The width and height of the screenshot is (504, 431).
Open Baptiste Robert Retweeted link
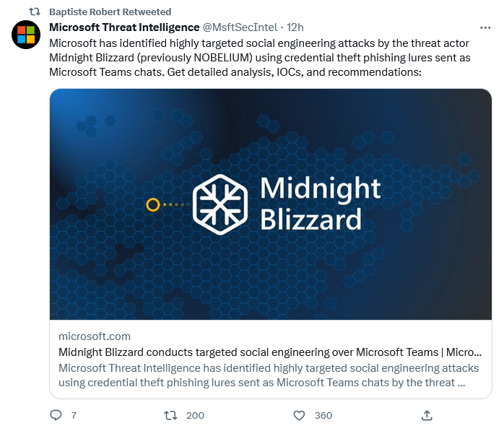110,12
